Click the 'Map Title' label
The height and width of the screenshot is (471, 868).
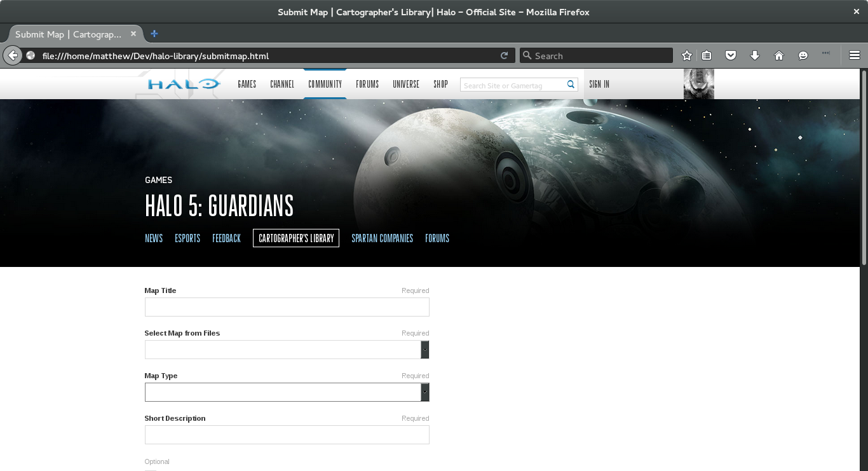(160, 290)
